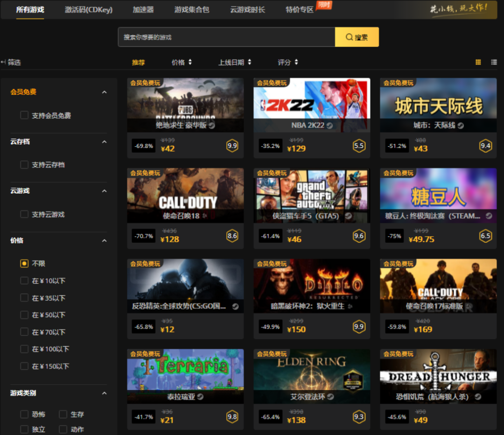
Task: Click the Steam icon next to NBA 2K22 title
Action: click(329, 126)
